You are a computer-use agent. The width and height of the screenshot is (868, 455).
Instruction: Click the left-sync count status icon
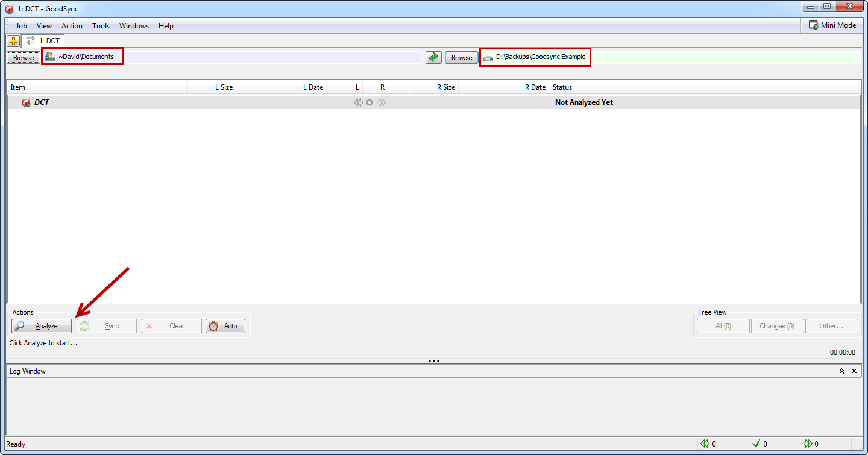(x=705, y=444)
